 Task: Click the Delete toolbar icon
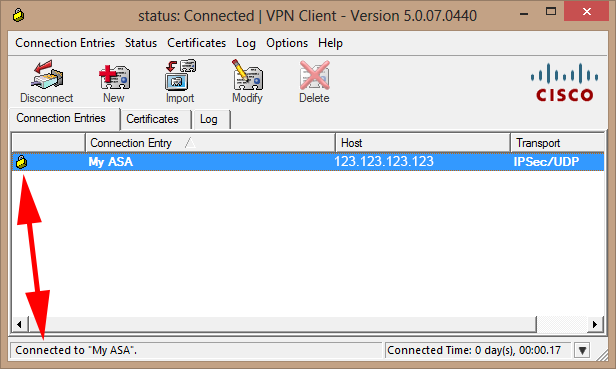pos(314,82)
